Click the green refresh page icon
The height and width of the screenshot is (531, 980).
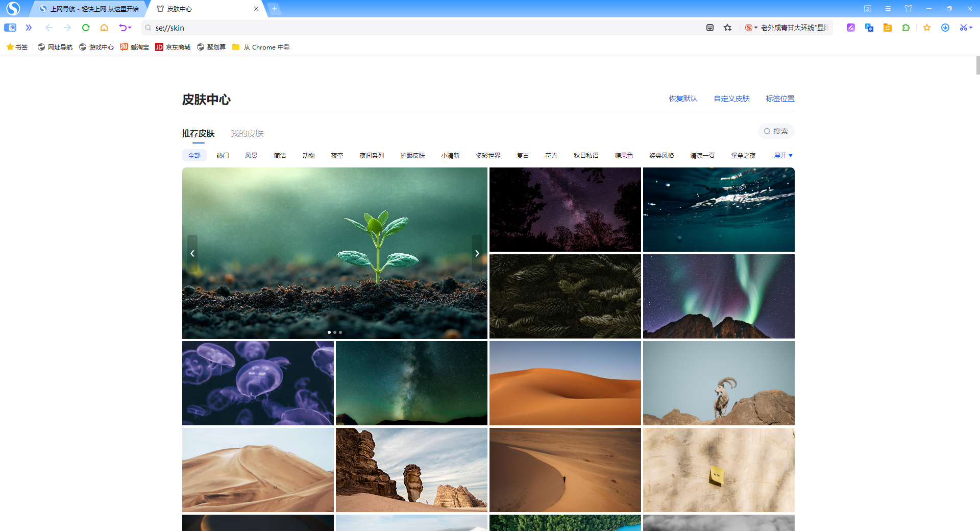pos(86,28)
